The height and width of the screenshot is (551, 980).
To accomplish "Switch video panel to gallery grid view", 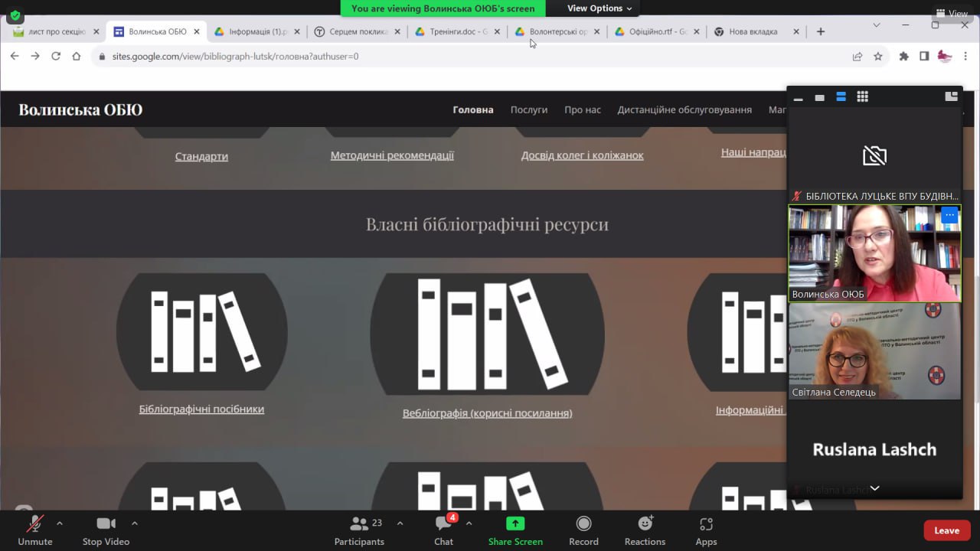I will 862,97.
